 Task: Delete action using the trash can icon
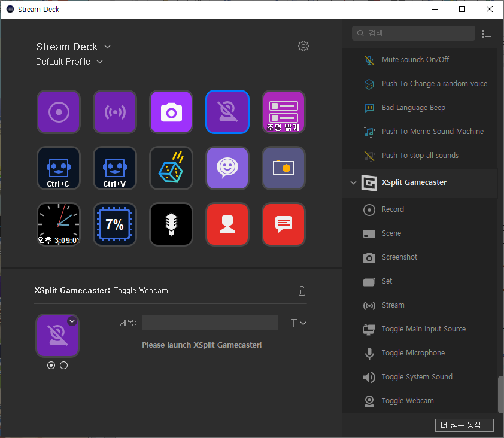pyautogui.click(x=302, y=291)
